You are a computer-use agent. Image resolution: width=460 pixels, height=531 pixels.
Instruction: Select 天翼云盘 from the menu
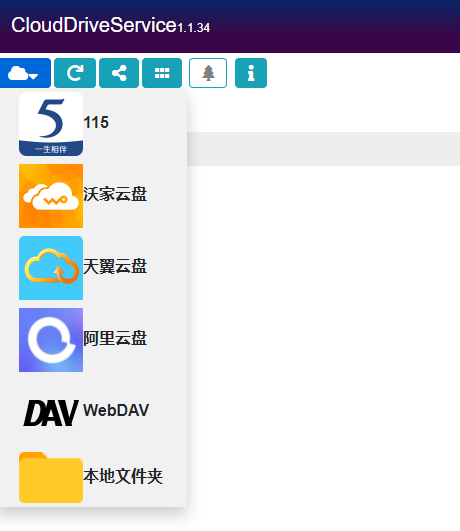pyautogui.click(x=115, y=266)
